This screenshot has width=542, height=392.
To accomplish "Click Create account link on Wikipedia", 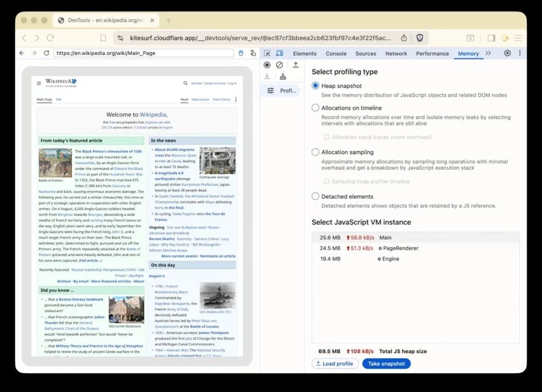I will pos(215,83).
